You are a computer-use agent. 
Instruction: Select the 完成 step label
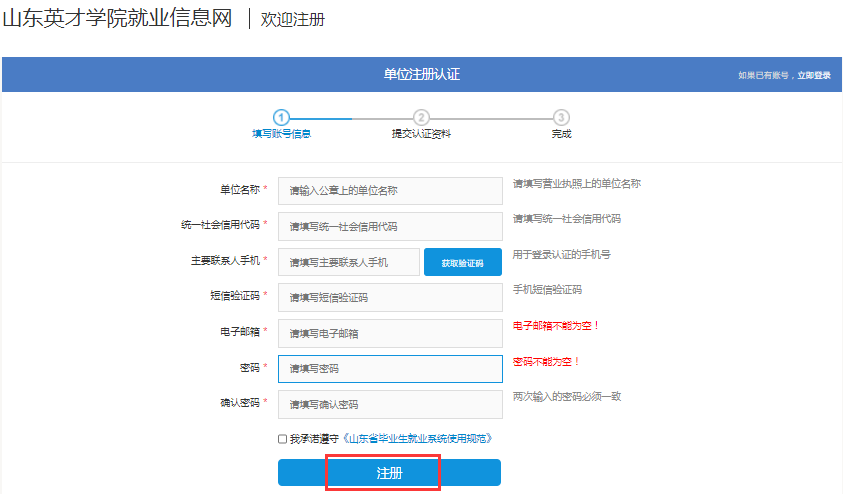(561, 134)
